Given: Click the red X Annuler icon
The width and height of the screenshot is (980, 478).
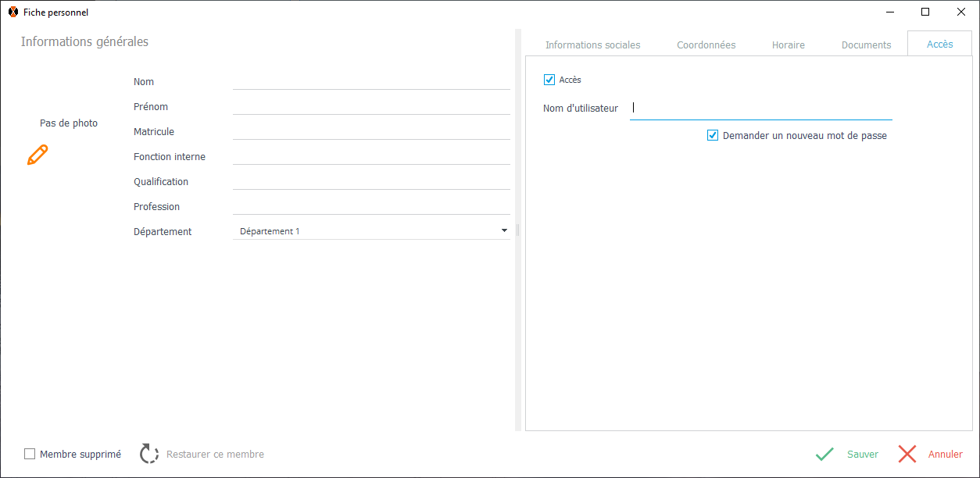Looking at the screenshot, I should click(907, 454).
